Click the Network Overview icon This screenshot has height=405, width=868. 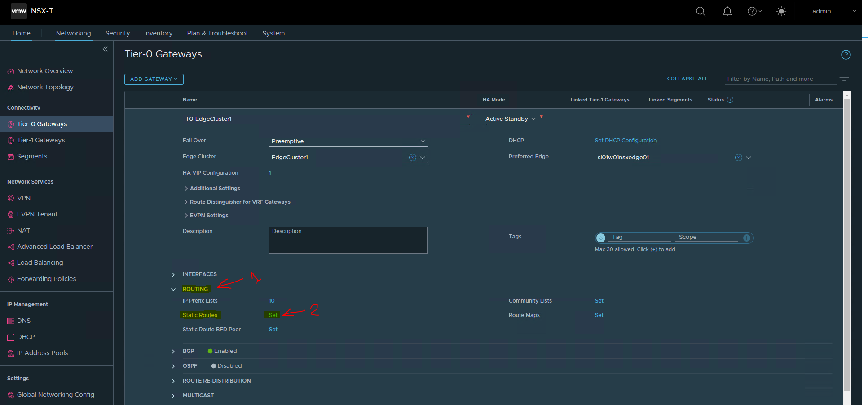click(11, 71)
